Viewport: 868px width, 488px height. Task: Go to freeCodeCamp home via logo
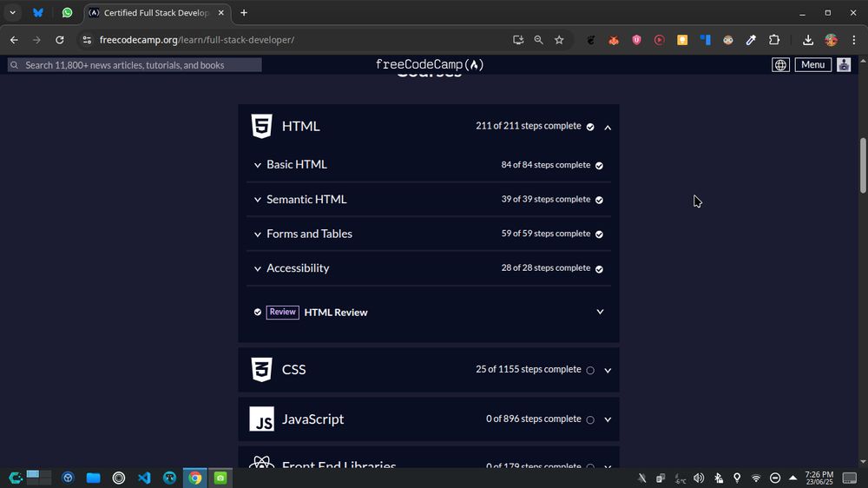(430, 65)
